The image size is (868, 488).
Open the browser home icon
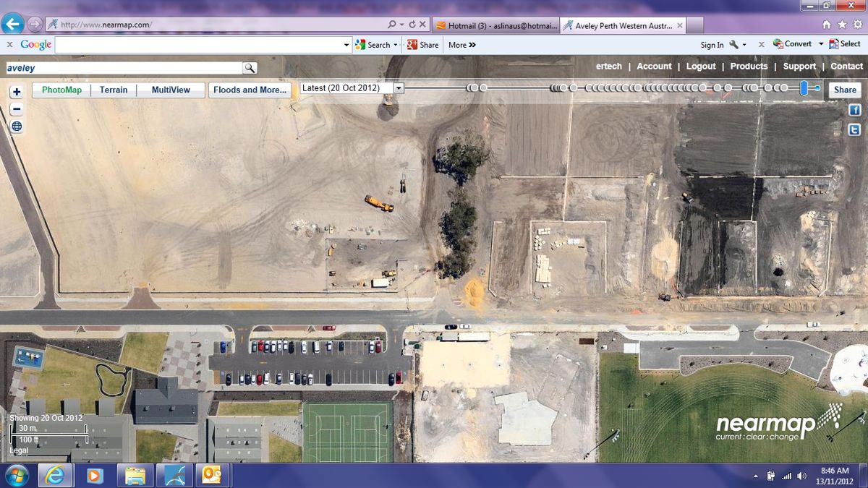(827, 25)
